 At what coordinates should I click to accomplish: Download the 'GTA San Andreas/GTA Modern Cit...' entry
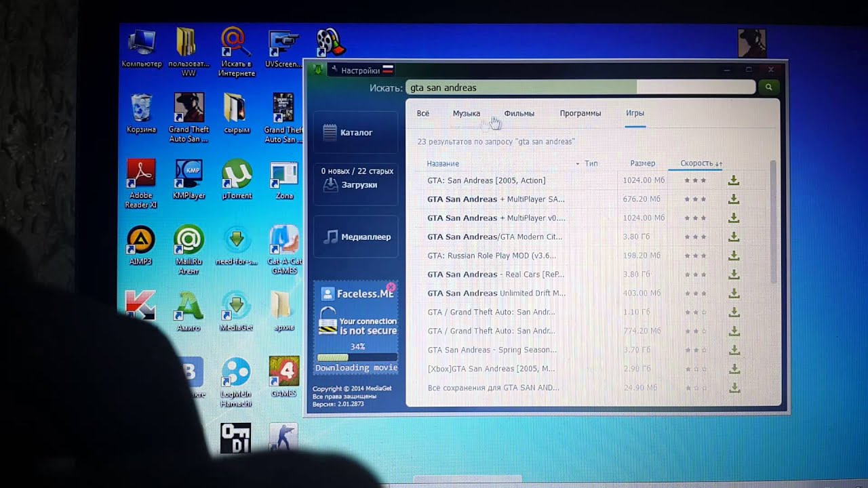[x=734, y=237]
